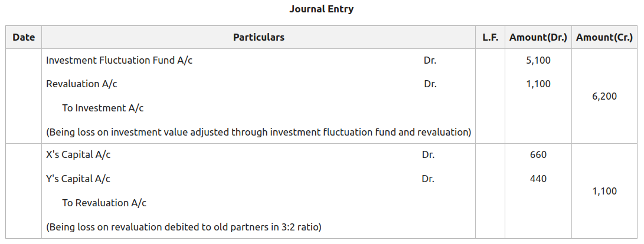Screen dimensions: 644x244
Task: Select the Particulars column header
Action: click(x=259, y=37)
